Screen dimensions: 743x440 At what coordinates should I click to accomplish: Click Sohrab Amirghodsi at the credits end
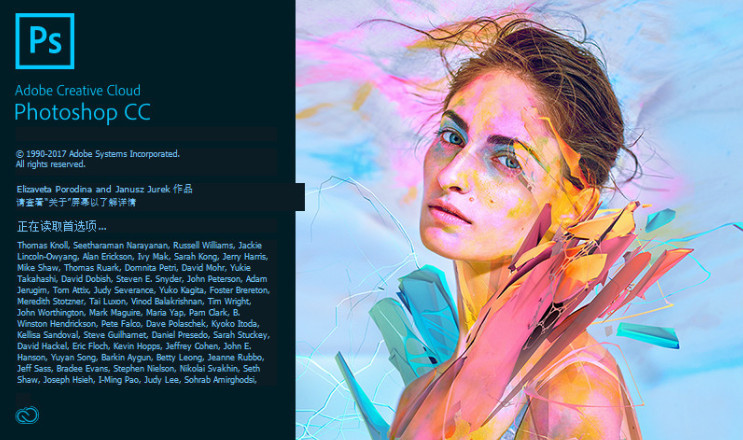pyautogui.click(x=220, y=380)
